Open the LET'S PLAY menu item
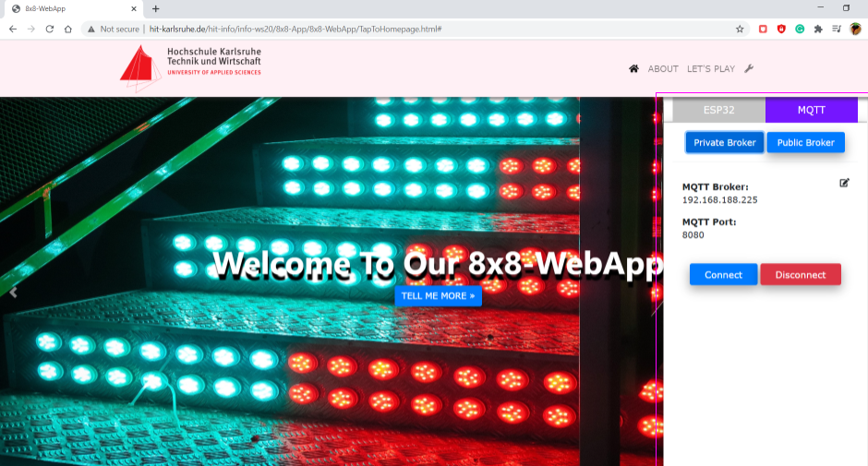Image resolution: width=868 pixels, height=466 pixels. coord(711,69)
